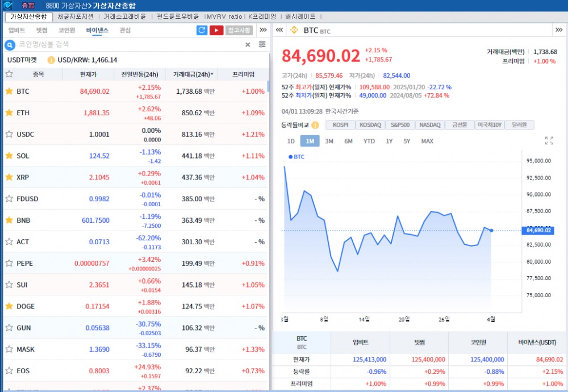Image resolution: width=568 pixels, height=392 pixels.
Task: Click info icon beside USD/KRW rate
Action: (51, 60)
